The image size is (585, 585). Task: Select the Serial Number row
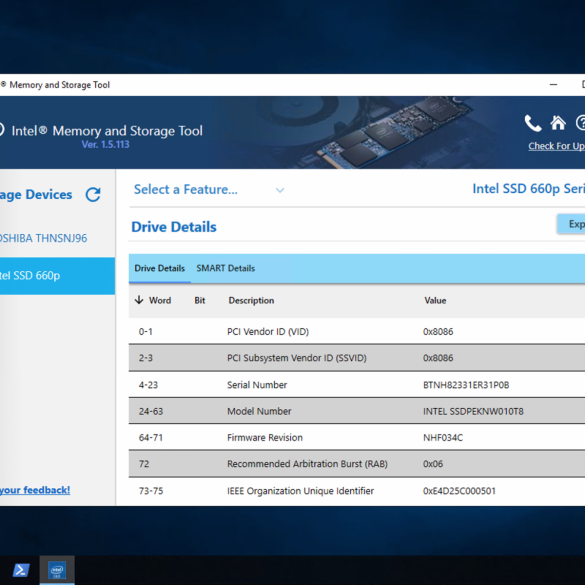click(x=357, y=385)
